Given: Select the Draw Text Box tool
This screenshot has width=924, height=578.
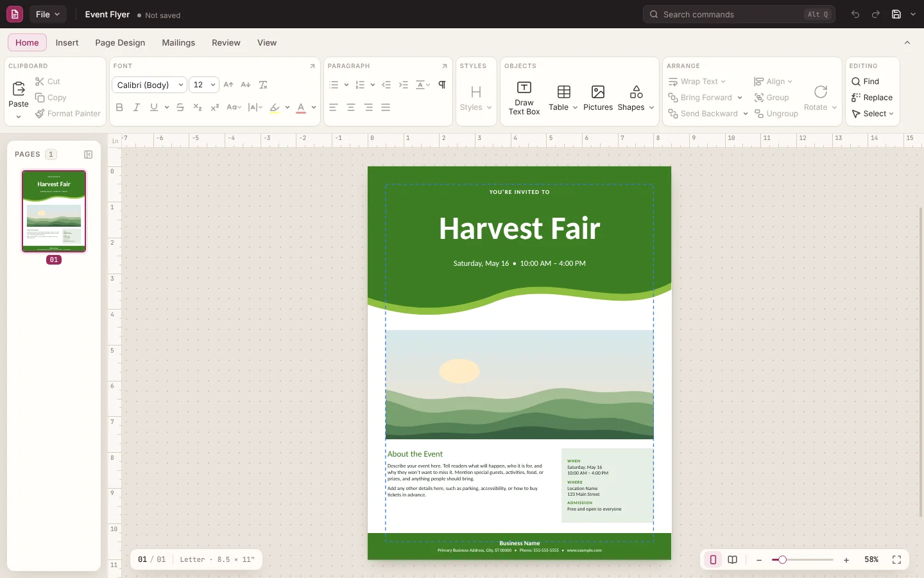Looking at the screenshot, I should pyautogui.click(x=524, y=98).
